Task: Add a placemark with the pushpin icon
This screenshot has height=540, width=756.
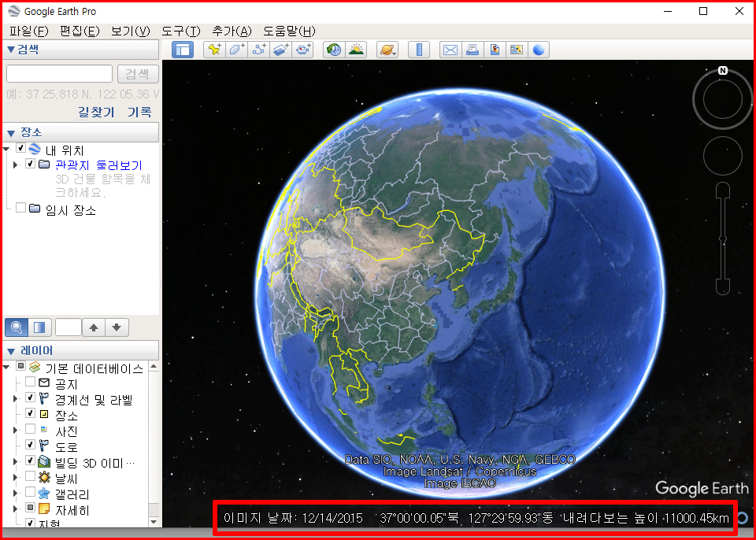Action: pos(214,50)
